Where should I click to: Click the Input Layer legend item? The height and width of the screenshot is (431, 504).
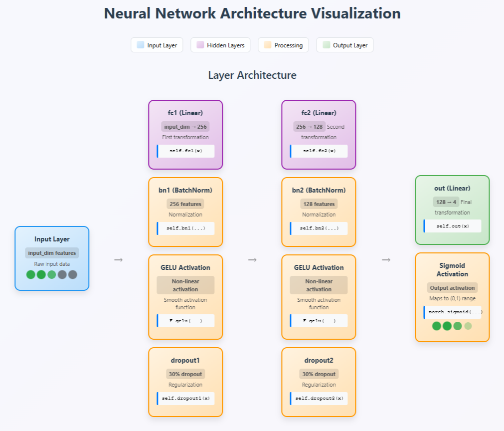157,45
